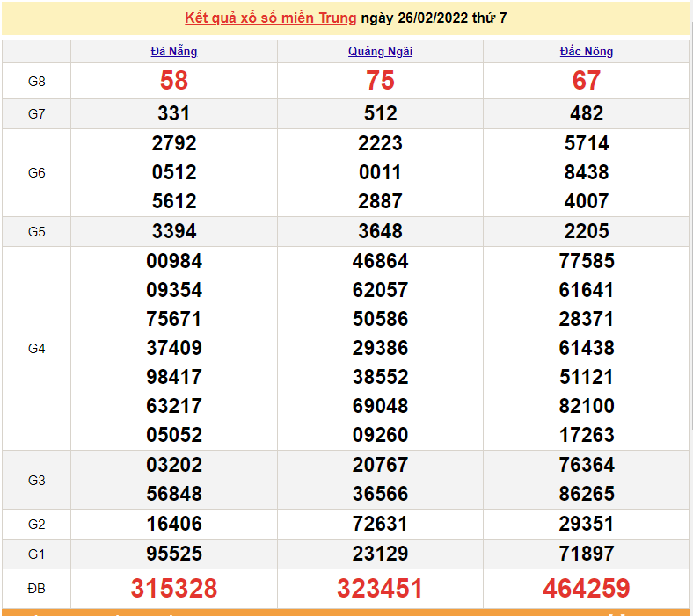Select G5 result 2205
This screenshot has height=616, width=693.
[586, 231]
